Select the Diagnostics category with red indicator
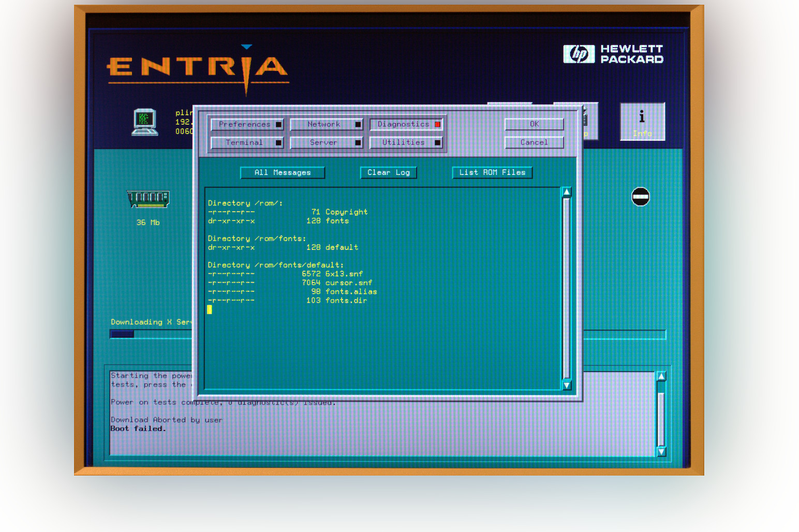799x532 pixels. coord(407,124)
